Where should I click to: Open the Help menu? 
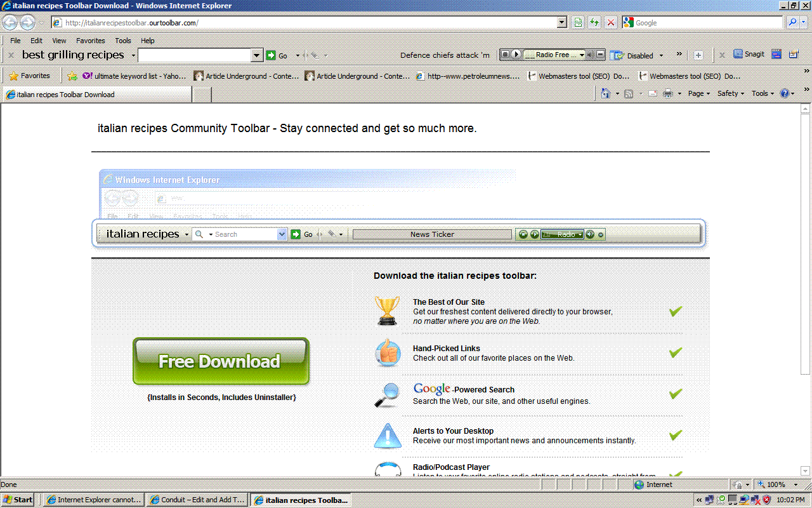coord(148,41)
